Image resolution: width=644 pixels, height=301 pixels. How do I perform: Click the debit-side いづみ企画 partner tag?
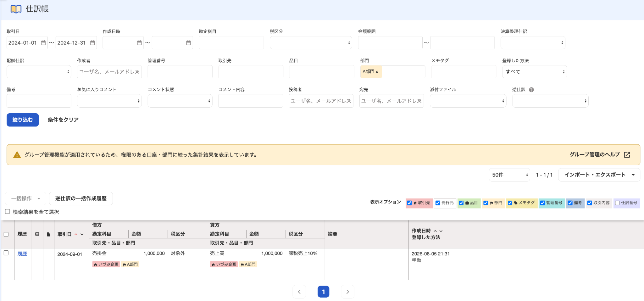point(106,265)
